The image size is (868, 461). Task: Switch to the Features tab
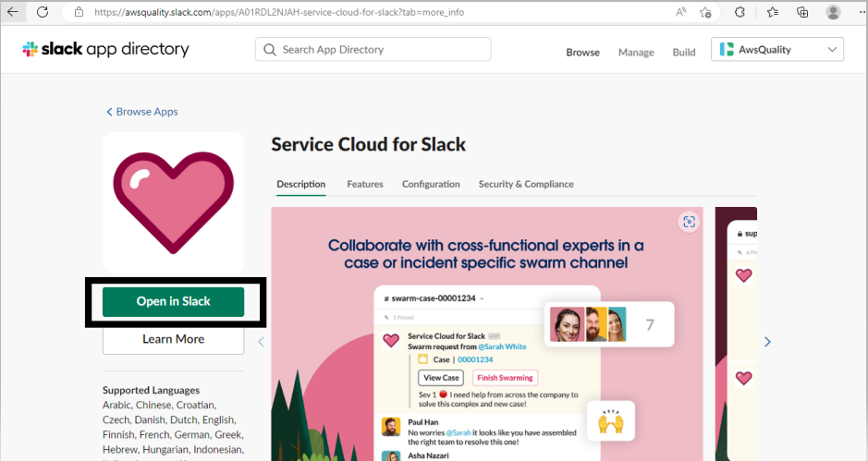[365, 184]
